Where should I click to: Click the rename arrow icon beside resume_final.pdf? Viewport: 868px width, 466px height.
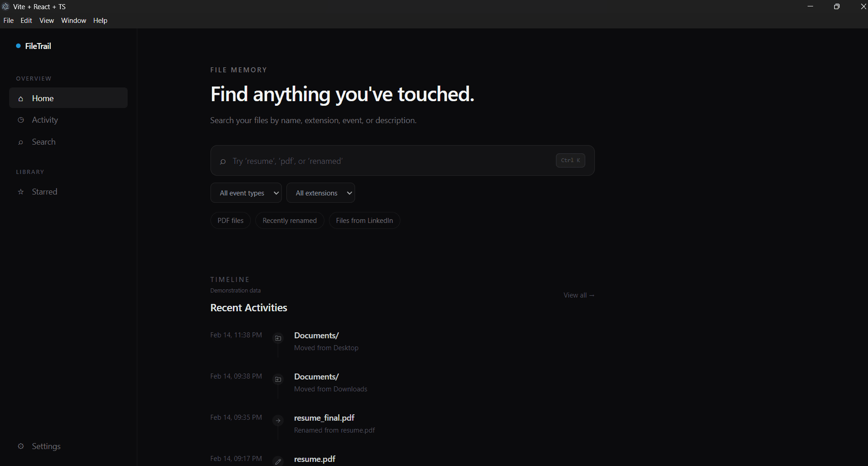278,421
